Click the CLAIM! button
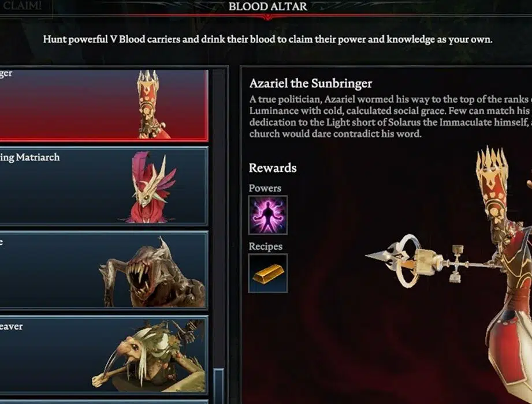The height and width of the screenshot is (404, 532). tap(23, 6)
